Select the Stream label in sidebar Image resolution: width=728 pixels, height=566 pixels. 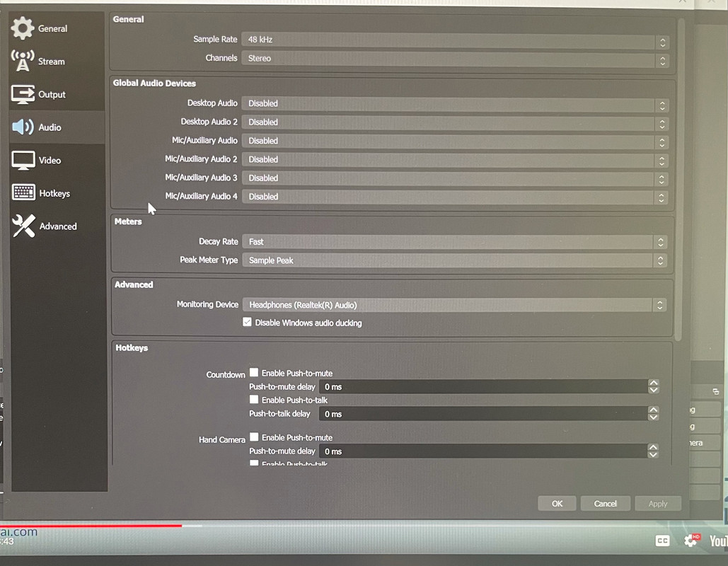tap(51, 62)
